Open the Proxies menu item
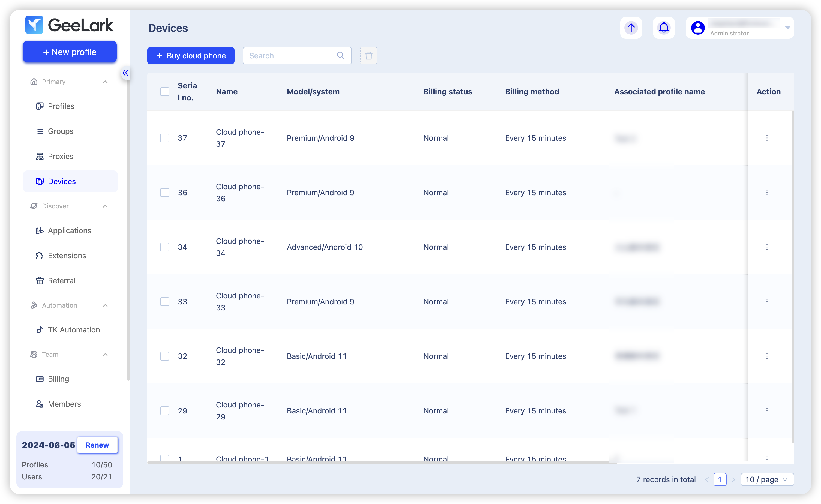 coord(70,156)
